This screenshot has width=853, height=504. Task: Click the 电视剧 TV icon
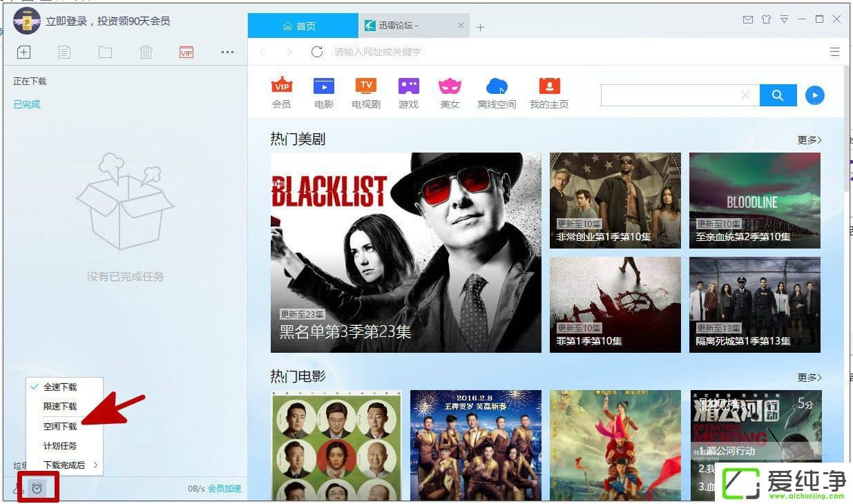coord(366,86)
